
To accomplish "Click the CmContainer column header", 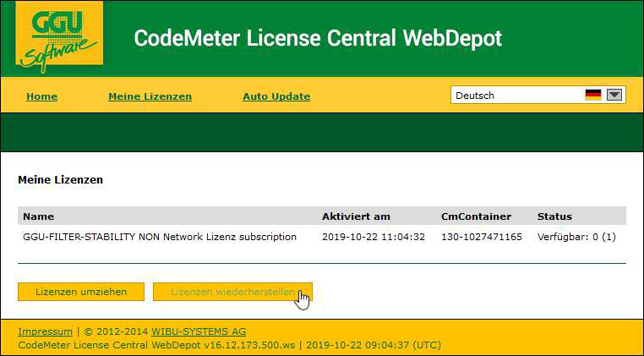I will [x=476, y=216].
